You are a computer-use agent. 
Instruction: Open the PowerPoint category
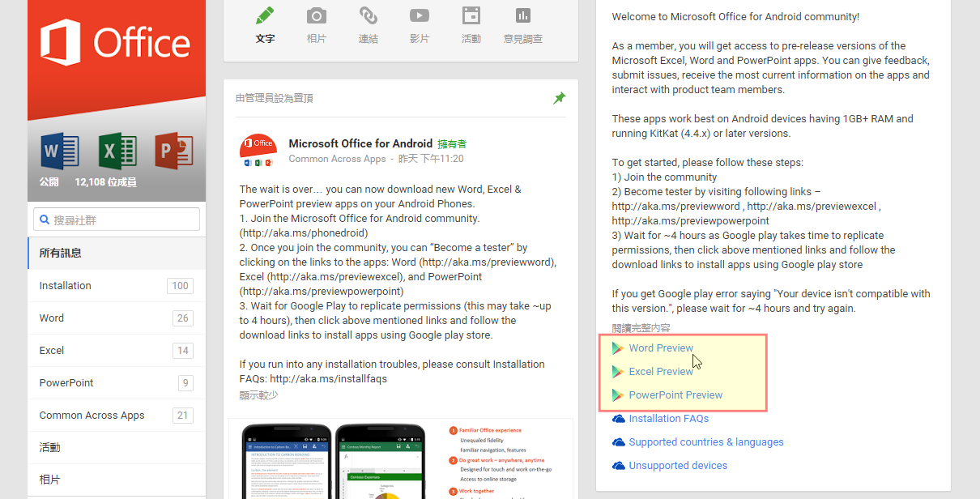[117, 382]
